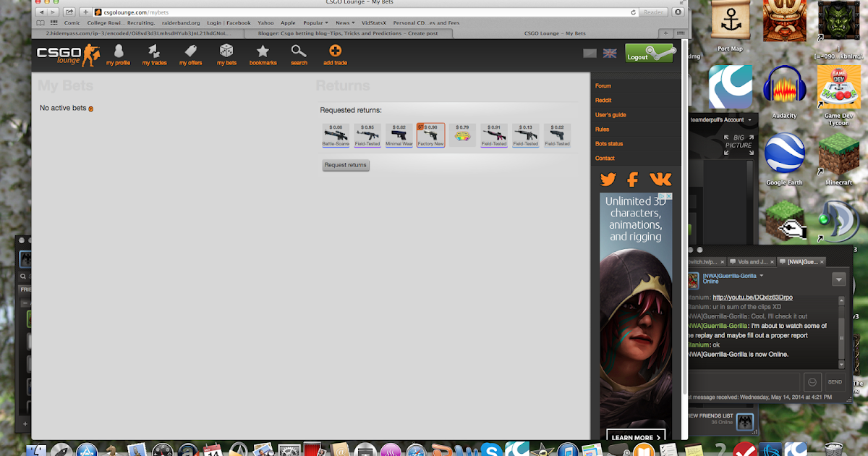
Task: Open the Guerrilla-Gorilla name dropdown arrow
Action: pyautogui.click(x=762, y=276)
